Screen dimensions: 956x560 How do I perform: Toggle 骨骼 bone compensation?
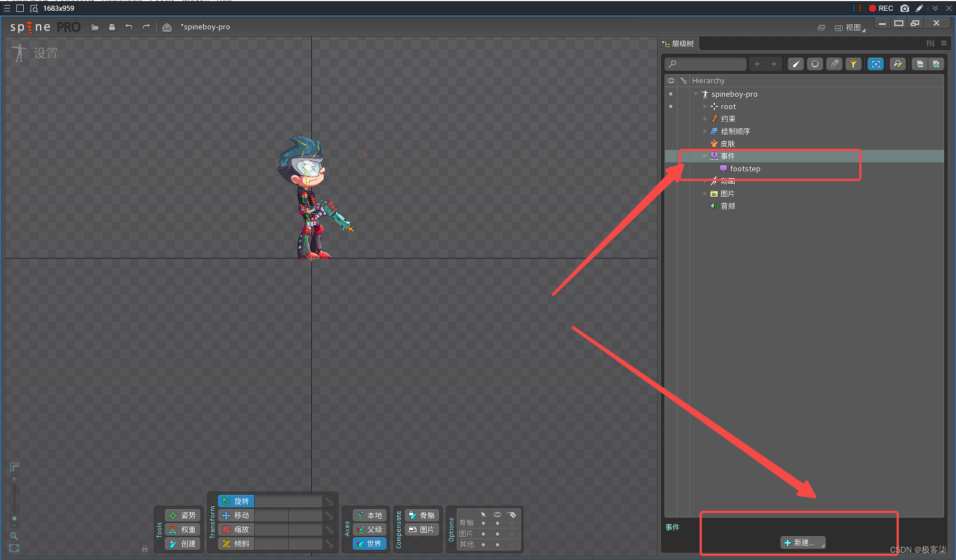click(x=422, y=516)
